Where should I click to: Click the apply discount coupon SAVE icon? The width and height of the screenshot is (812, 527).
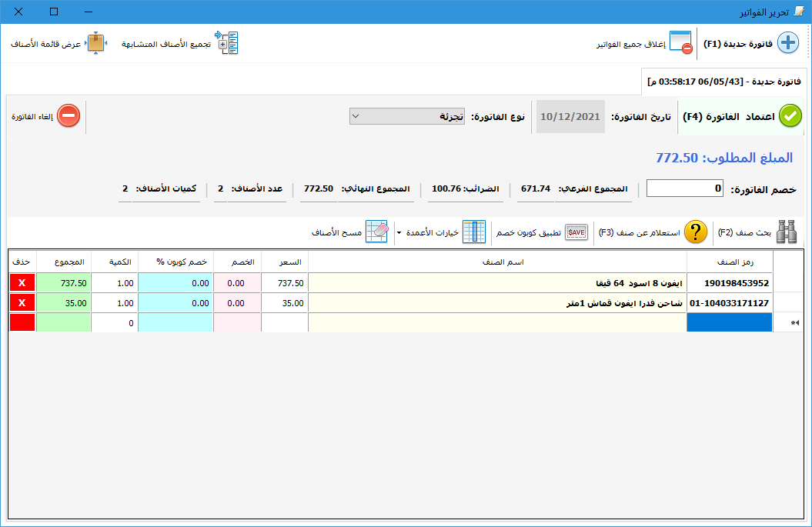[576, 232]
